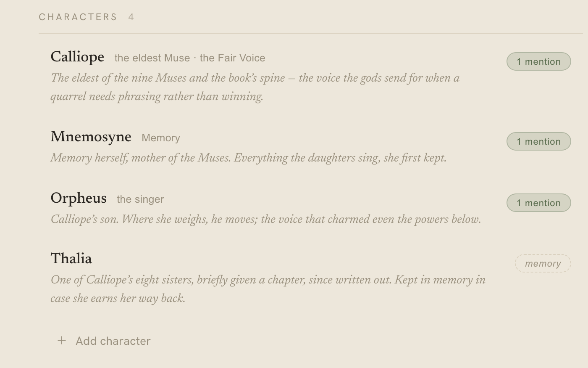Viewport: 588px width, 368px height.
Task: Click Orpheus's description starting 'Calliope's son'
Action: point(266,220)
